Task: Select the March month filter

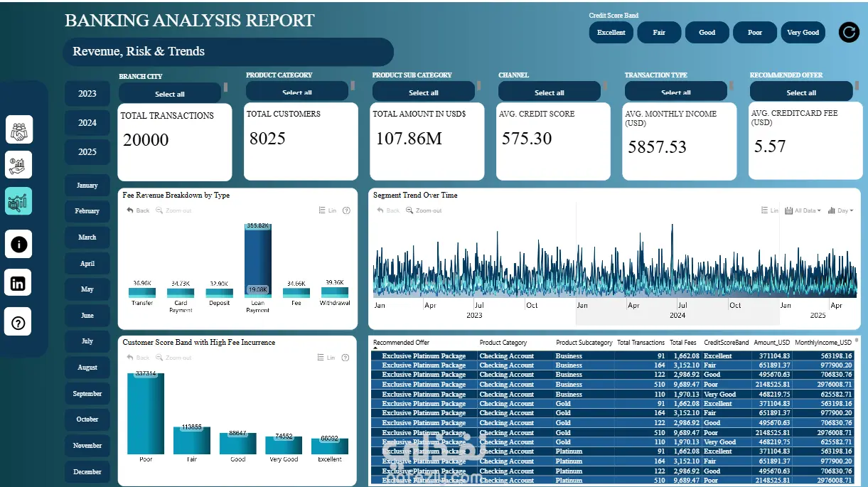Action: [87, 237]
